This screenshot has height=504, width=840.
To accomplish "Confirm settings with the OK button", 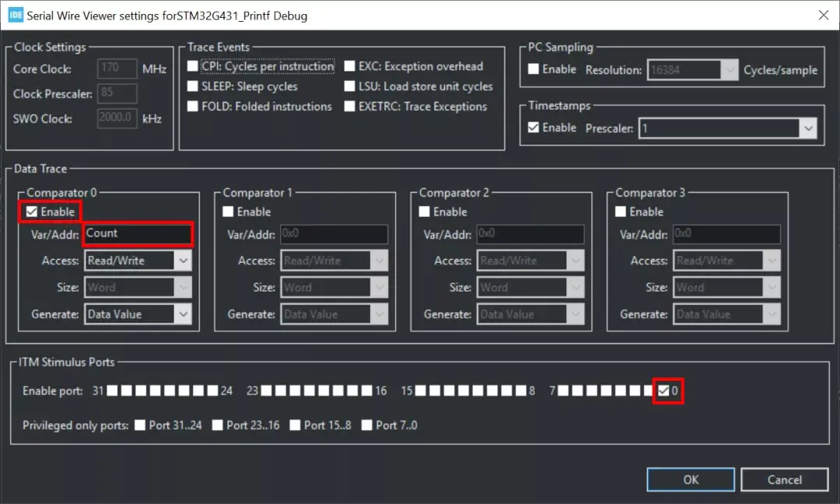I will 690,479.
